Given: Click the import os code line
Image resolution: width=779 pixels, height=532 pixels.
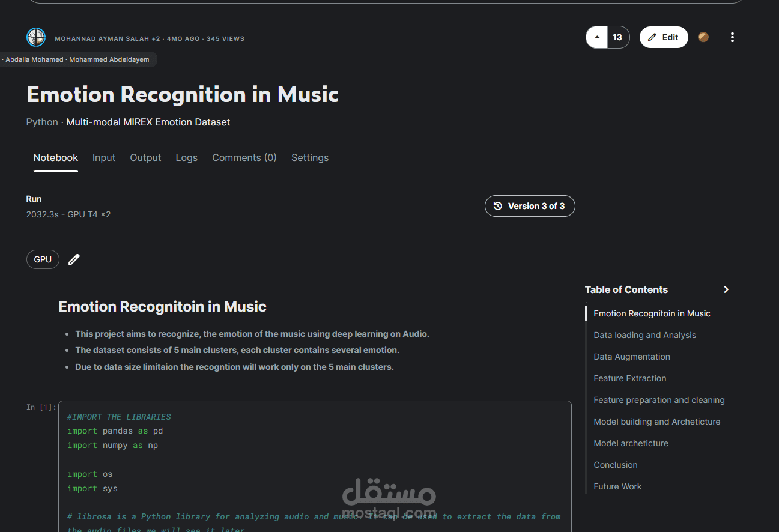Looking at the screenshot, I should click(89, 474).
